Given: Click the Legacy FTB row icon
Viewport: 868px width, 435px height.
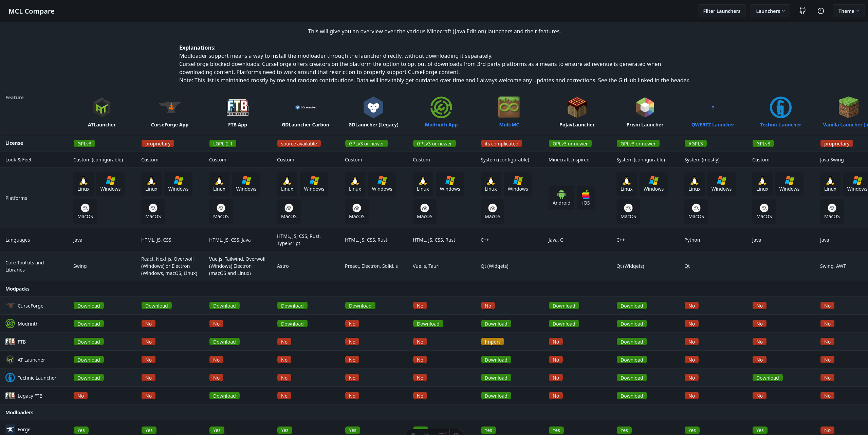Looking at the screenshot, I should (x=10, y=396).
